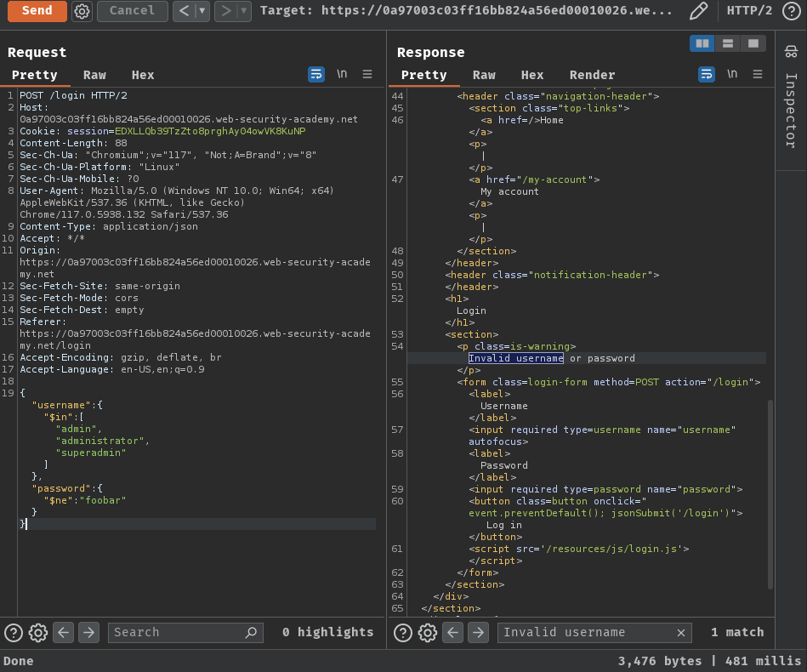The width and height of the screenshot is (807, 672).
Task: Click the Response vertical scrollbar
Action: pos(770,494)
